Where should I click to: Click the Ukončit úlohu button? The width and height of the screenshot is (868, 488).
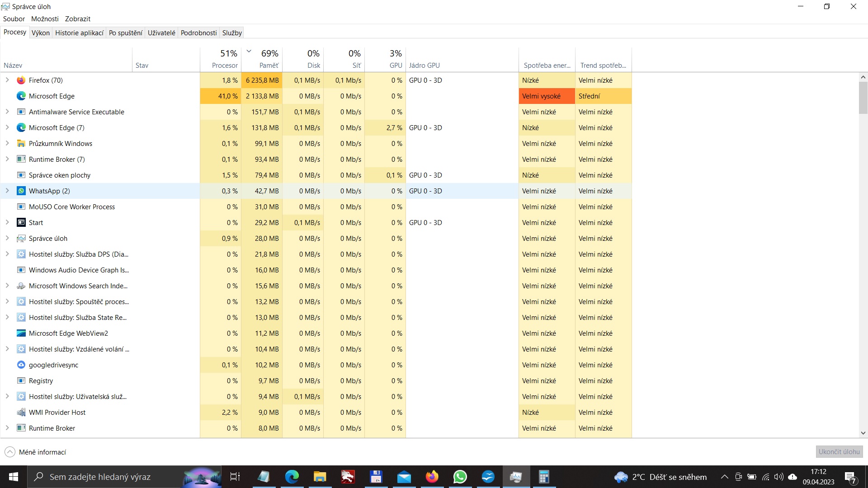tap(839, 452)
